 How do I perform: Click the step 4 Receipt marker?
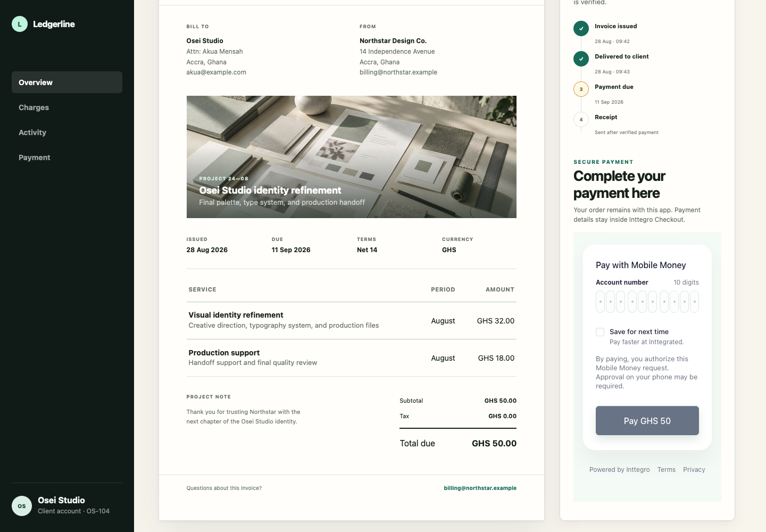[x=581, y=119]
